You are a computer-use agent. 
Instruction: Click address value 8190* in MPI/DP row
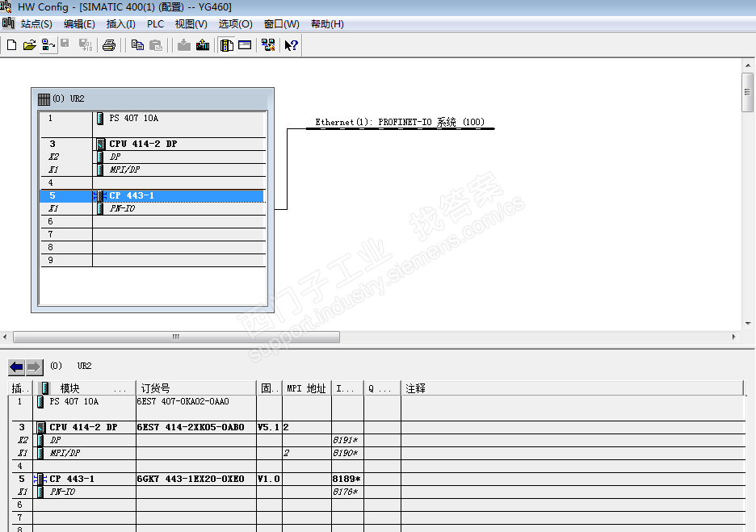(x=345, y=453)
